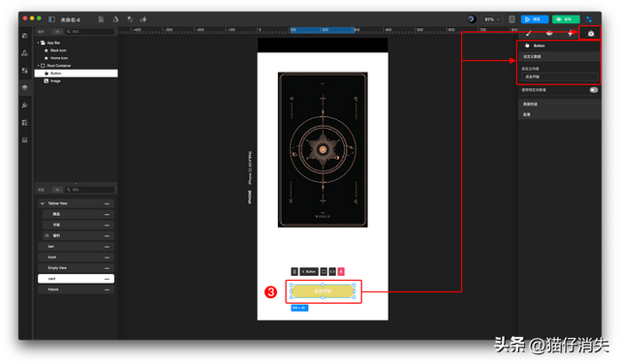
Task: Open more options for the book page
Action: (107, 258)
